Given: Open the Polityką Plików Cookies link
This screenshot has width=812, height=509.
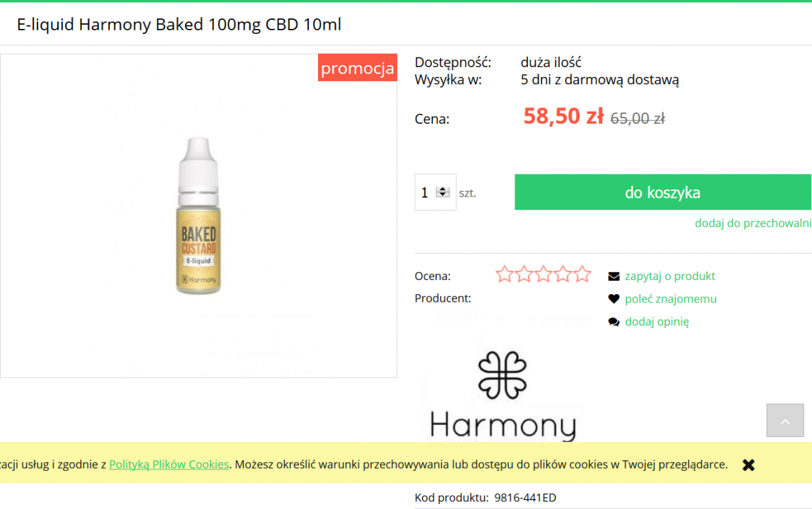Looking at the screenshot, I should point(169,464).
